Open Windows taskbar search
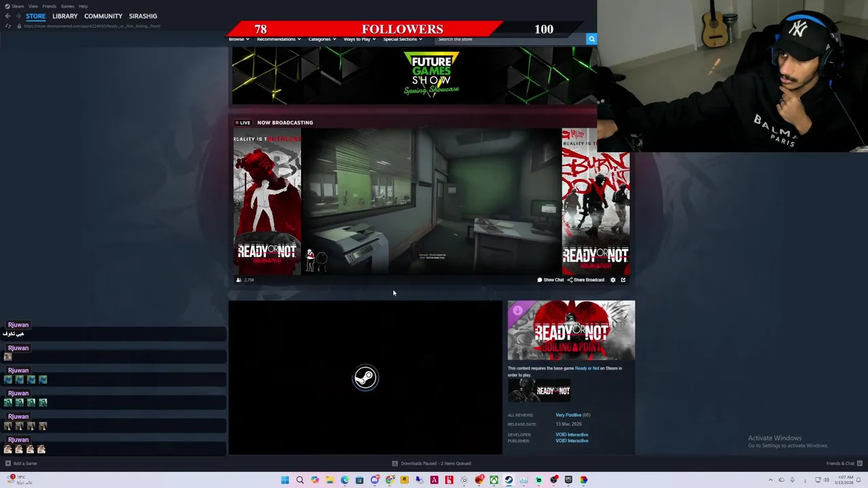This screenshot has height=488, width=868. coord(300,480)
